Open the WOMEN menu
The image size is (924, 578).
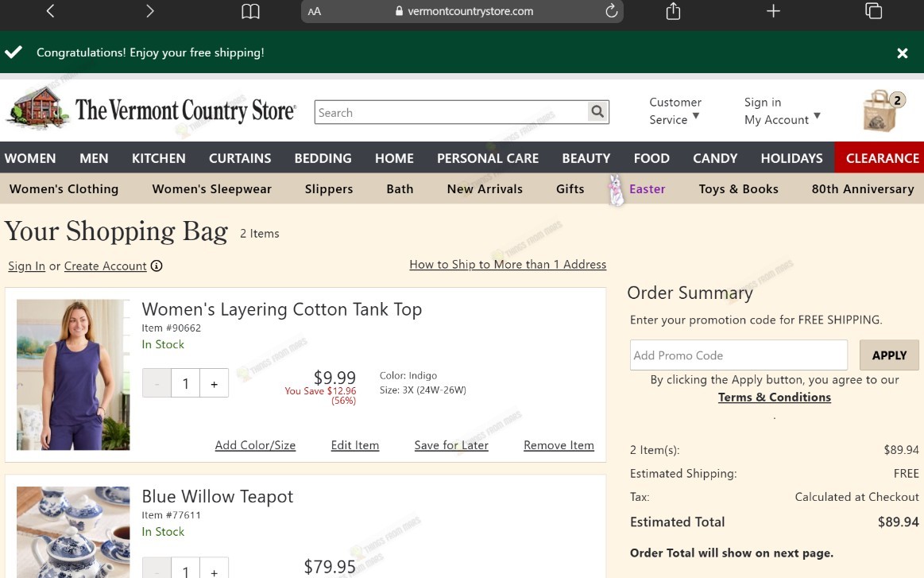tap(30, 158)
